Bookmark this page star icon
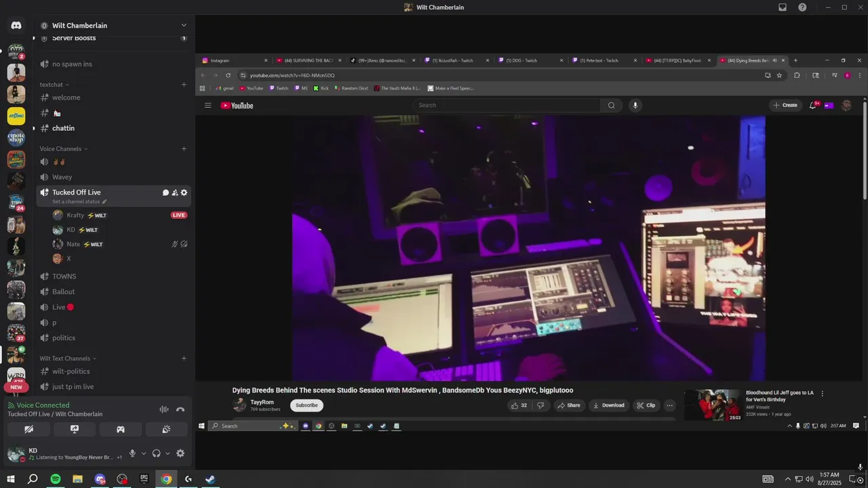The width and height of the screenshot is (868, 488). click(x=779, y=75)
